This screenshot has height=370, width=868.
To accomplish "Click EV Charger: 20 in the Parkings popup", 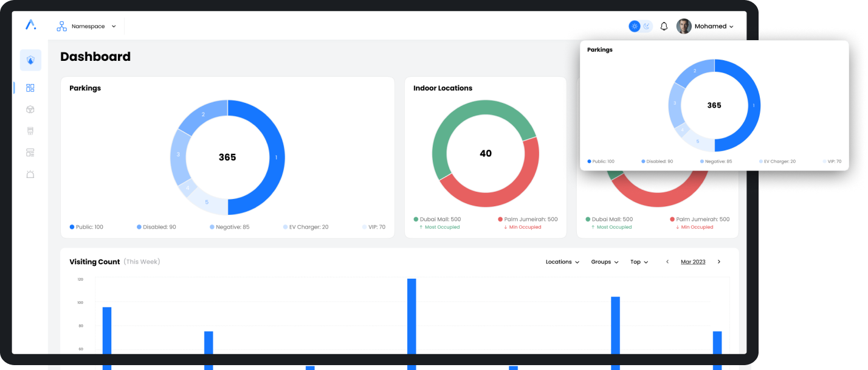I will coord(777,161).
